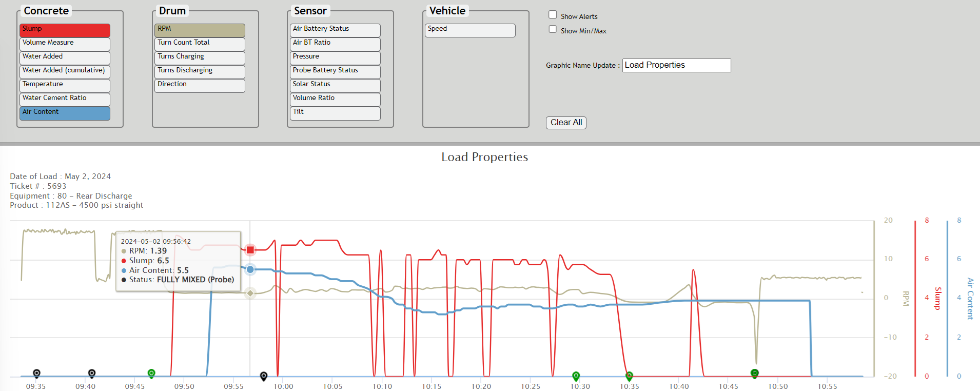The height and width of the screenshot is (392, 980).
Task: Add Probe Battery Status to graph
Action: coord(335,71)
